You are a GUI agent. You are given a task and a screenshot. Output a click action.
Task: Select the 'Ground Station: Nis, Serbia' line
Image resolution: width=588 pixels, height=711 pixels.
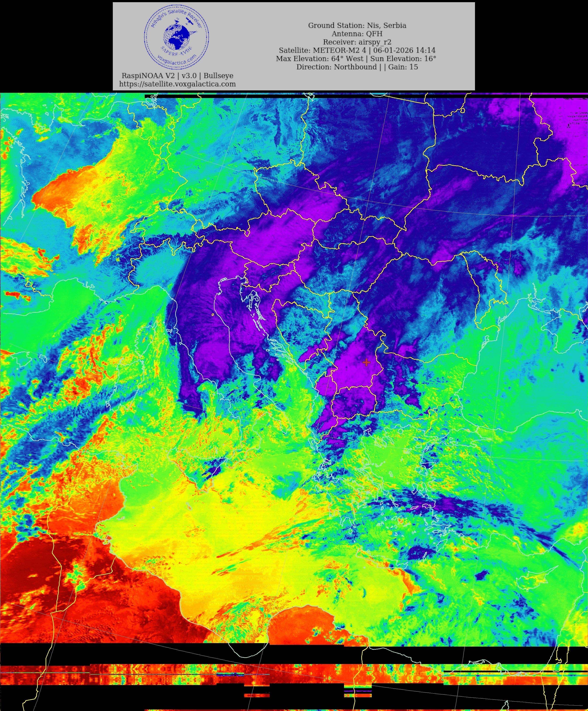coord(357,25)
